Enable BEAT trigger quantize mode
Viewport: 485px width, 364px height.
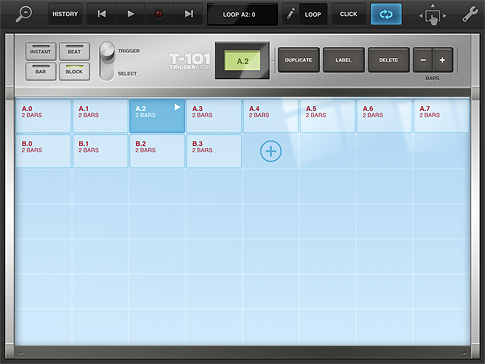tap(74, 51)
